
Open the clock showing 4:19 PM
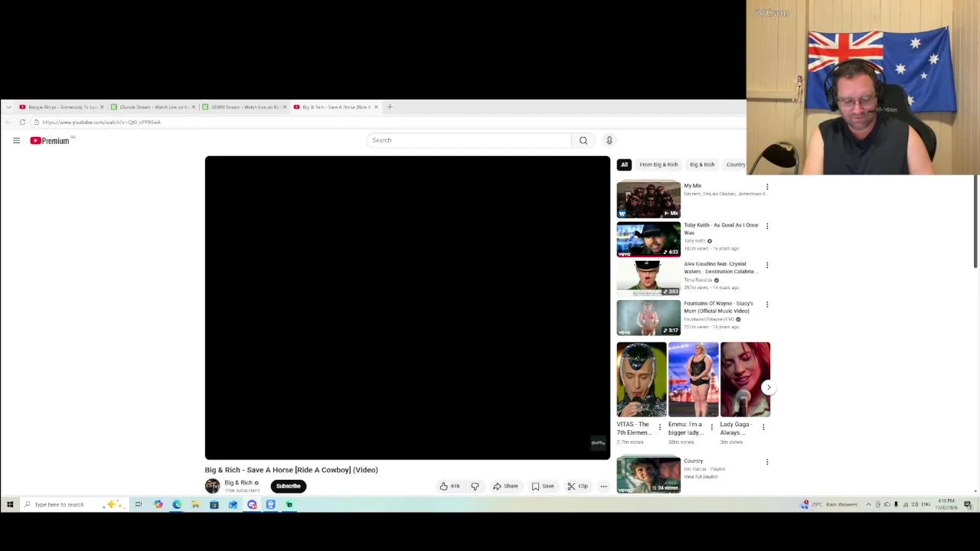pos(946,504)
